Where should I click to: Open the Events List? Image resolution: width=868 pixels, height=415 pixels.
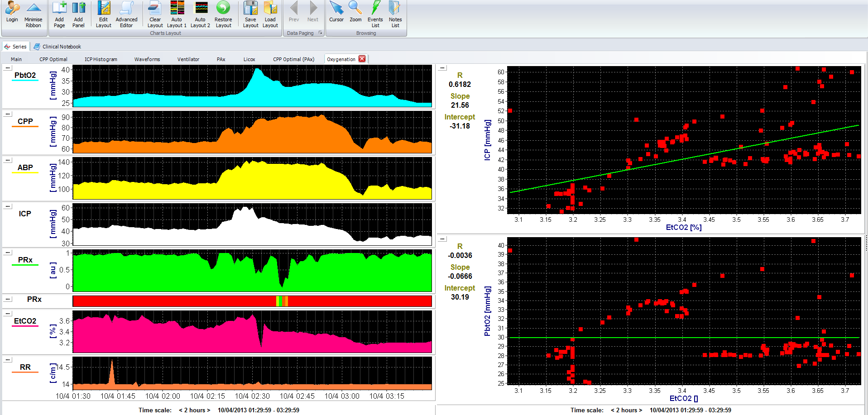pos(375,9)
